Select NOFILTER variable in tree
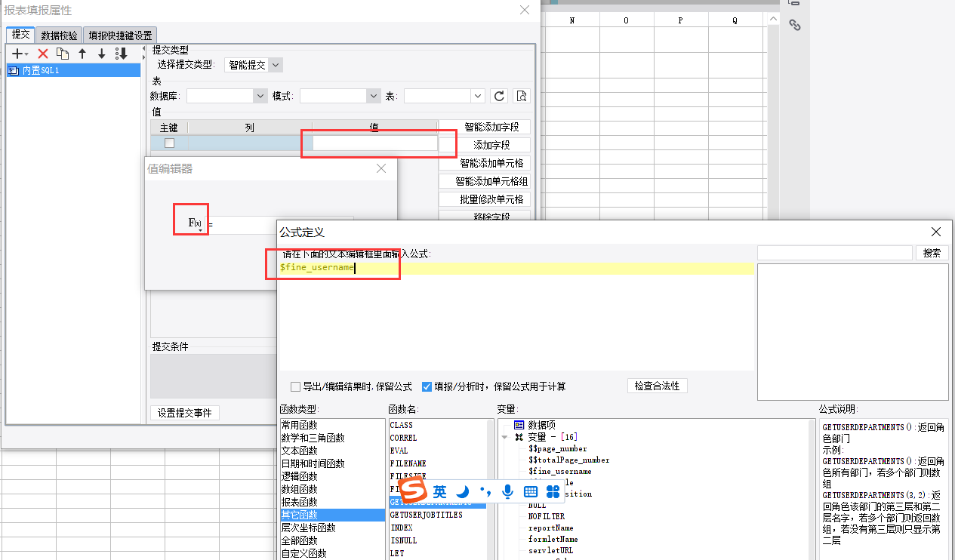Viewport: 955px width, 560px height. point(546,516)
